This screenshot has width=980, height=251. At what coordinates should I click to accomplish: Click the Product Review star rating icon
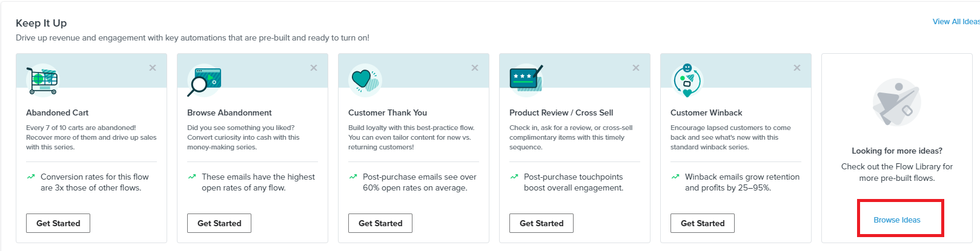526,79
